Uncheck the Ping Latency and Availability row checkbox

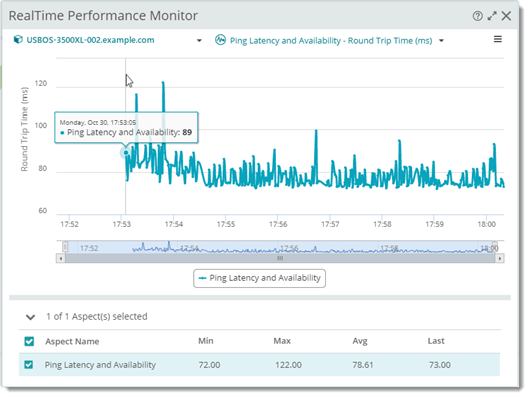29,365
